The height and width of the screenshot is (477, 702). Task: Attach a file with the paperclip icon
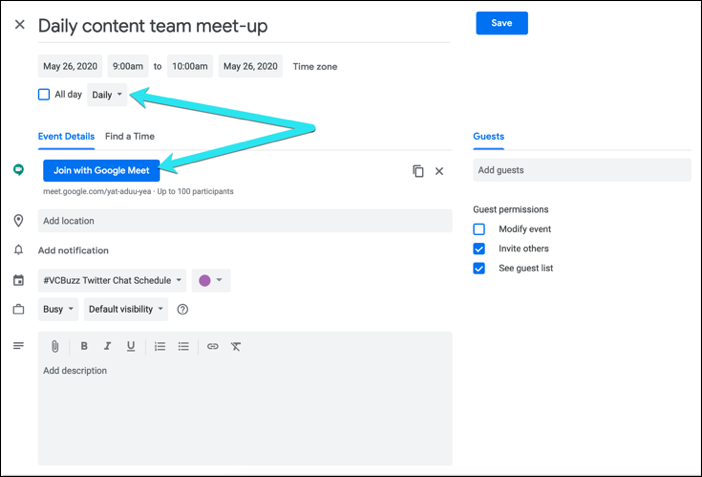(55, 346)
